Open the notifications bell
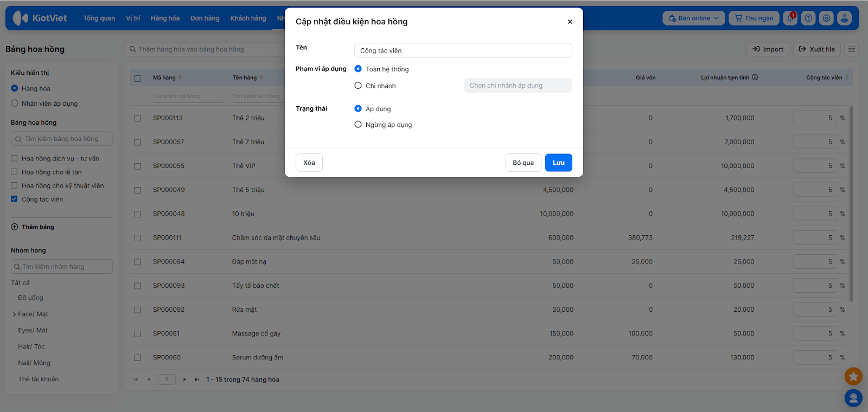Image resolution: width=868 pixels, height=412 pixels. [790, 18]
